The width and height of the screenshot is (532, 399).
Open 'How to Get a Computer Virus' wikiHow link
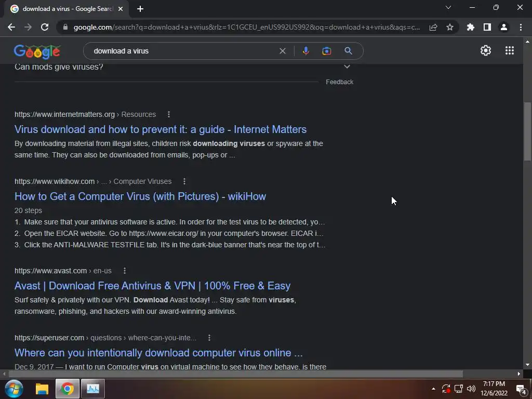point(140,196)
